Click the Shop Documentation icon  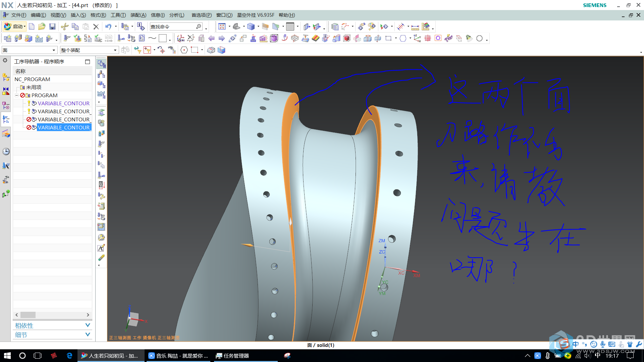(x=142, y=38)
